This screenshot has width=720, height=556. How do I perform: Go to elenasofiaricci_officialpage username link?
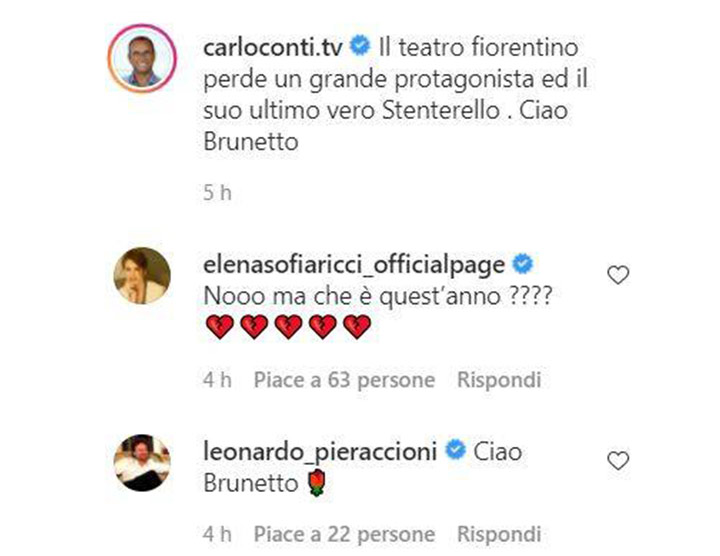355,265
